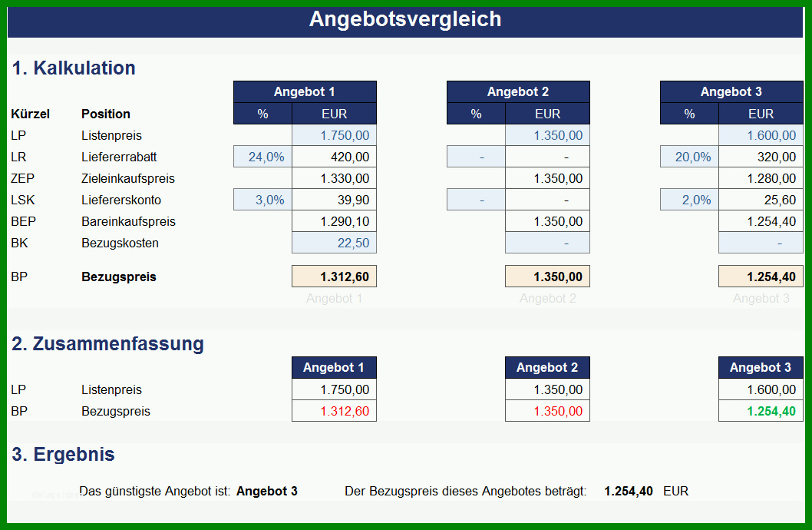Click the Kürzel column heading
Image resolution: width=812 pixels, height=530 pixels.
(30, 114)
